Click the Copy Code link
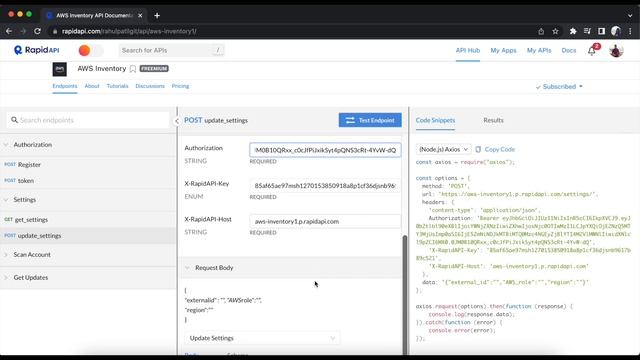Image resolution: width=640 pixels, height=360 pixels. [x=500, y=149]
